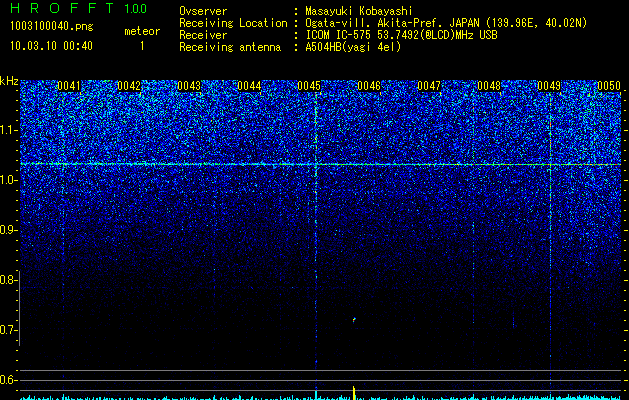629x400 pixels.
Task: Click the 0.8 kHz axis tick label
Action: (x=7, y=280)
